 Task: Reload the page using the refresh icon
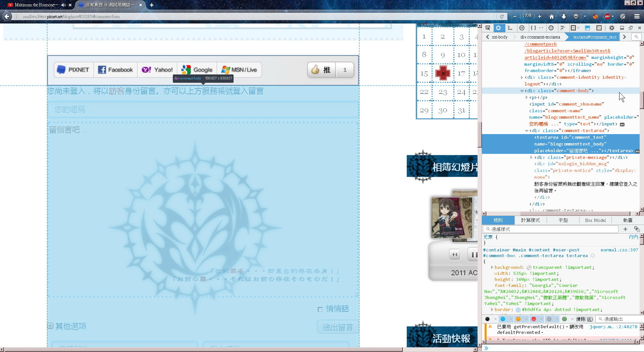coord(502,16)
